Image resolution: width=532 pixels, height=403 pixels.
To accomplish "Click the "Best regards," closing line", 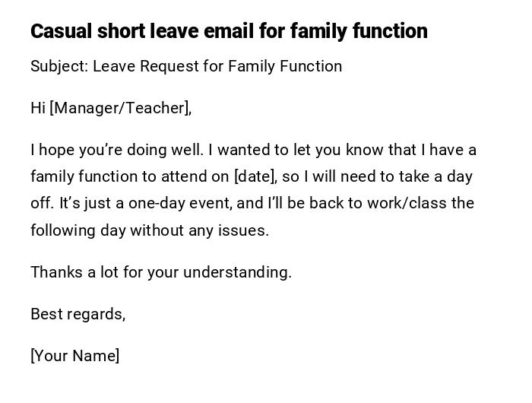I will pos(78,314).
